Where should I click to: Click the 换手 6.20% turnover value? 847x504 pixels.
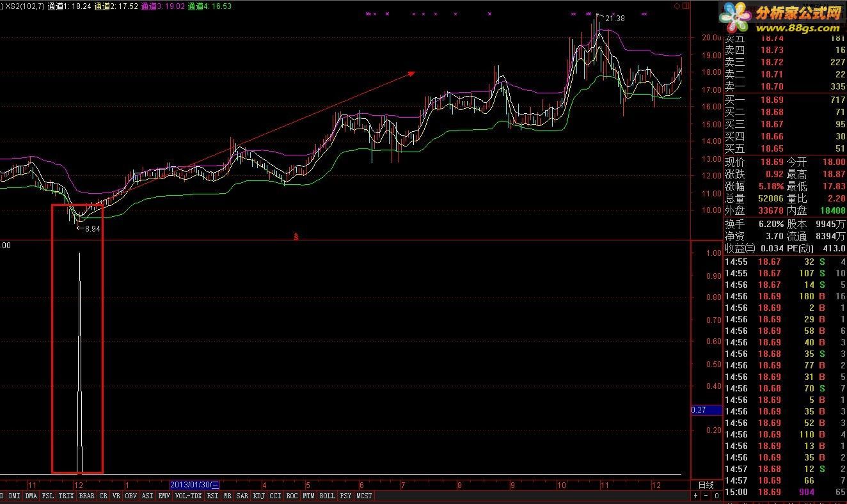(772, 224)
